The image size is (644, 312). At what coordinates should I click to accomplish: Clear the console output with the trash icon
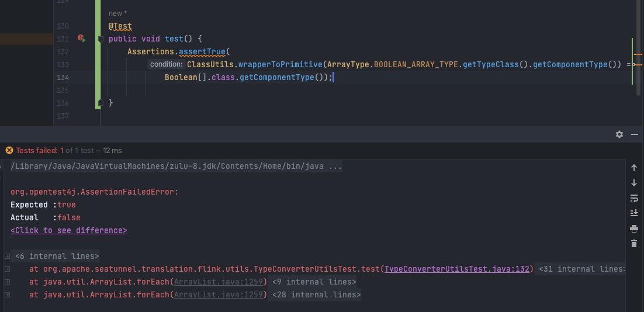[x=633, y=243]
